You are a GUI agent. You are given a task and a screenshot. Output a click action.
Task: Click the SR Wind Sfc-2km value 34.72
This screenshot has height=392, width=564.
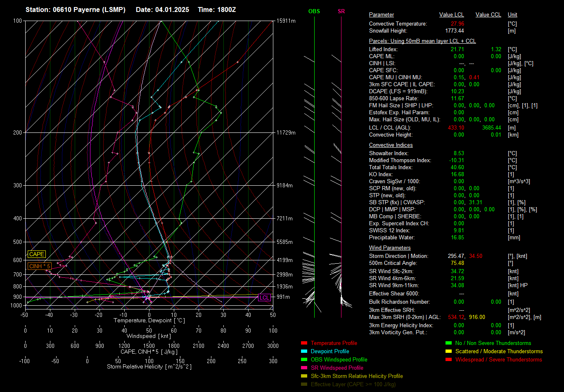pyautogui.click(x=457, y=272)
